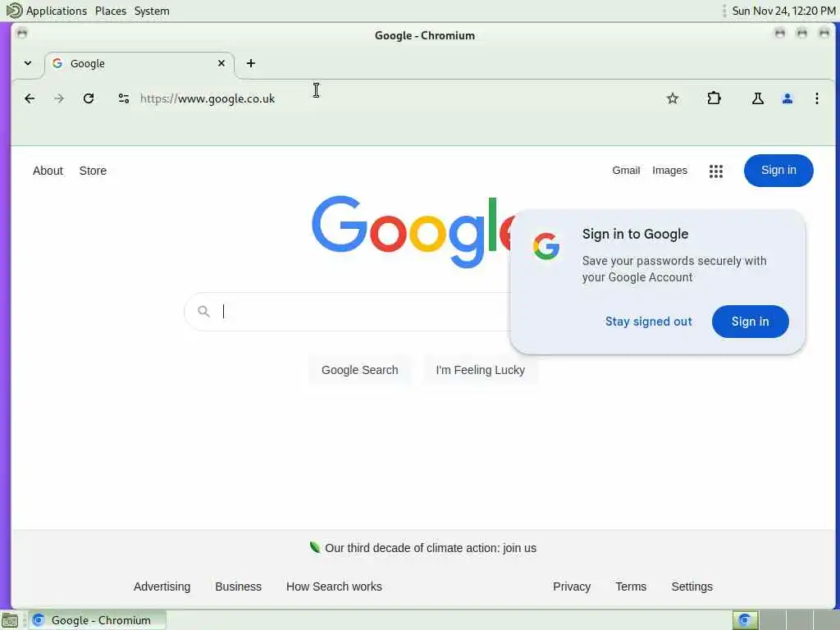Click the window menu button in title bar

22,34
